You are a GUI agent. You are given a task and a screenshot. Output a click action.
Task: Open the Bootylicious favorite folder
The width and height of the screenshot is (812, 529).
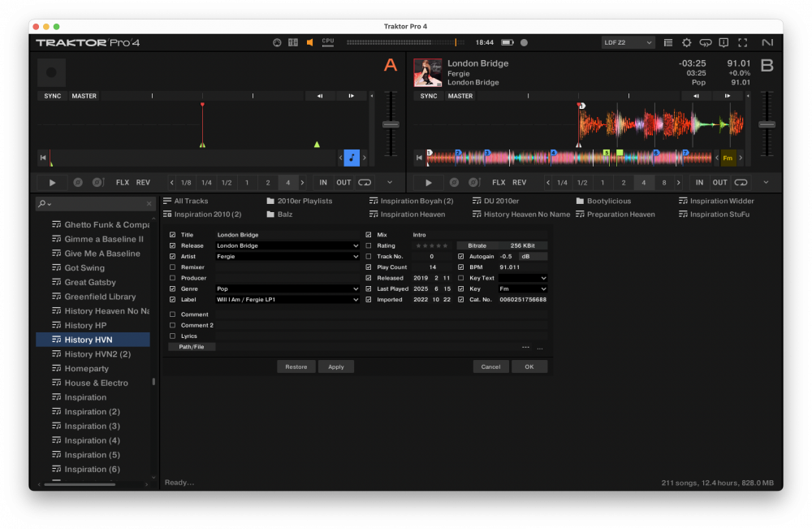[x=603, y=201]
